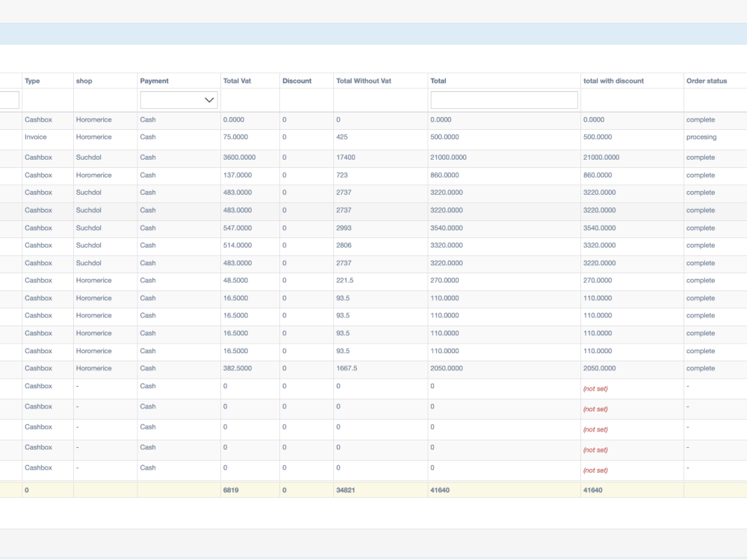Click the 382.5000 Total Vat cell
This screenshot has height=560, width=747.
(238, 369)
